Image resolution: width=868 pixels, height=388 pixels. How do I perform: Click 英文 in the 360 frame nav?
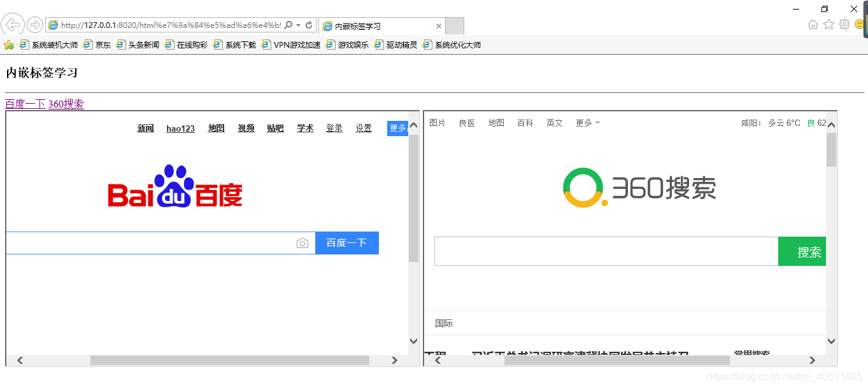555,123
